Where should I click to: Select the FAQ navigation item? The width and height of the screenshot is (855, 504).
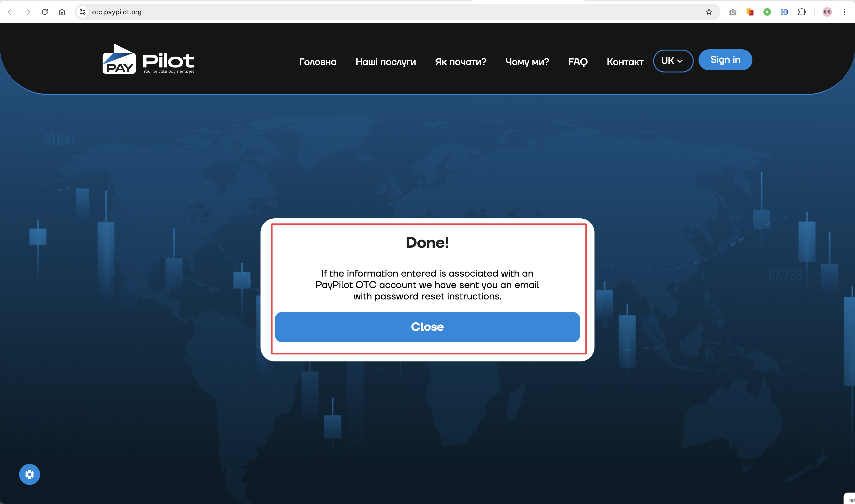[578, 62]
